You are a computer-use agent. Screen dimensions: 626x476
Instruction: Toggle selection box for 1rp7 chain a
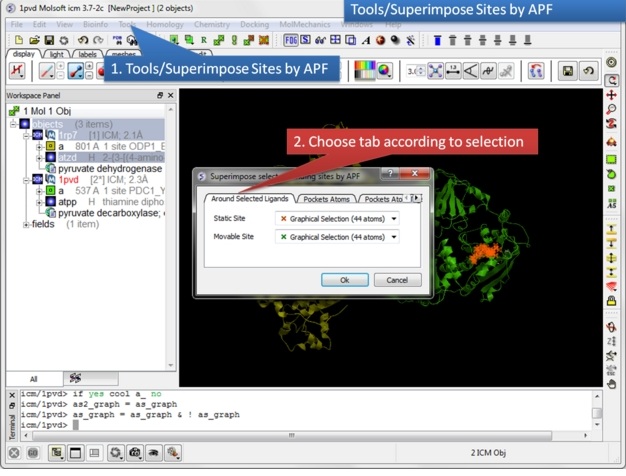(51, 146)
